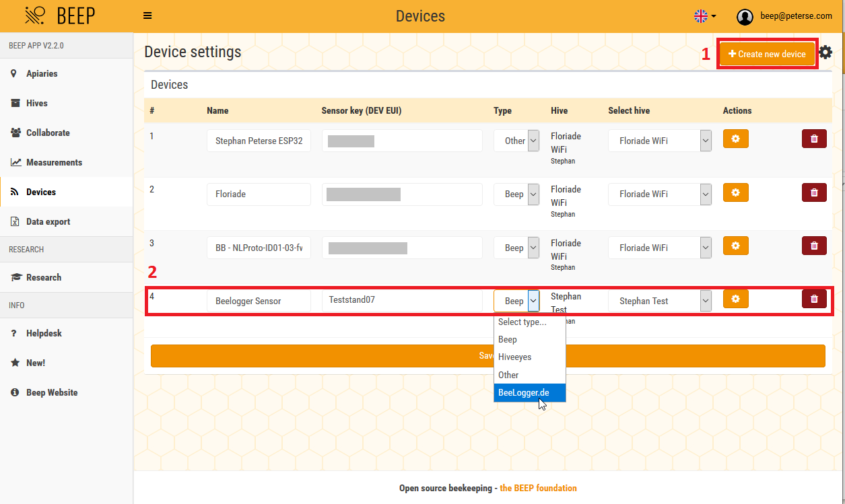Click sensor key field of Stephan Peterse ESP32
This screenshot has height=504, width=845.
402,141
